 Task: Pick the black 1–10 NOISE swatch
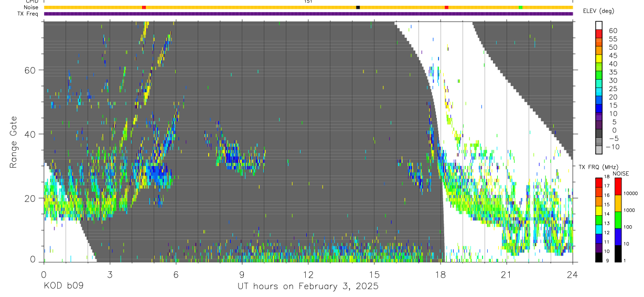point(618,254)
